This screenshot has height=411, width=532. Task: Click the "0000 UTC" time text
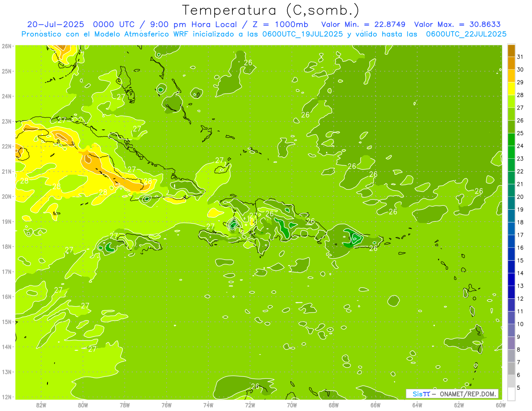tap(113, 24)
